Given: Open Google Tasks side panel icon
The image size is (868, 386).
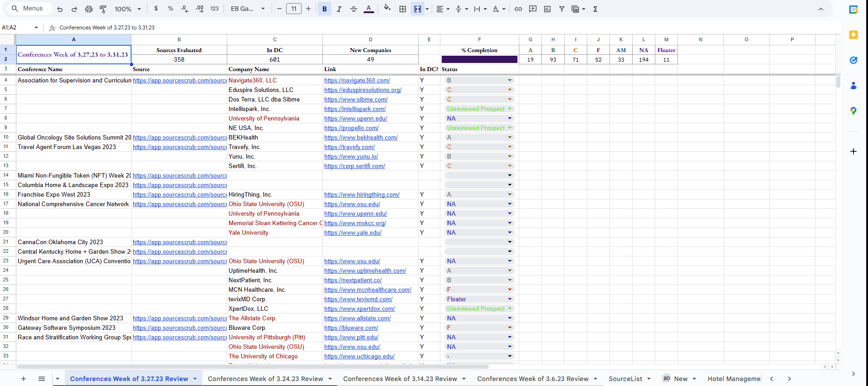Looking at the screenshot, I should point(853,60).
